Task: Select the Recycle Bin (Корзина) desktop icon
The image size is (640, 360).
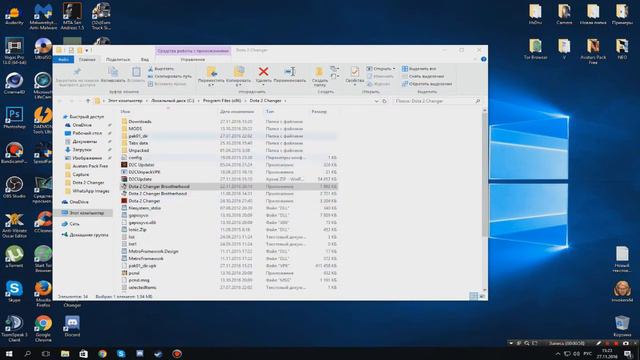Action: coord(622,325)
